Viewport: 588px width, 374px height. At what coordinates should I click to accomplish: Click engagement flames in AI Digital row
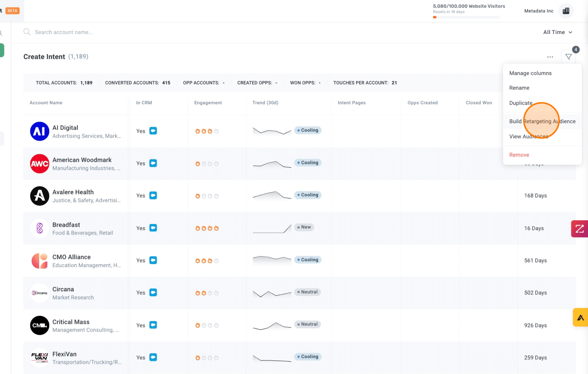[x=207, y=131]
